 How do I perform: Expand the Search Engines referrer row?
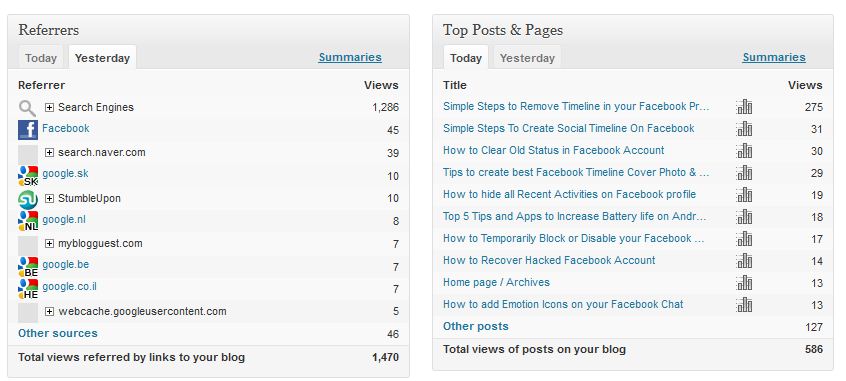(x=50, y=107)
